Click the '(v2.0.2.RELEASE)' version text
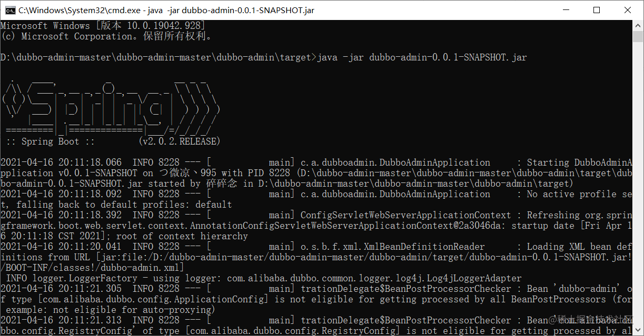The image size is (644, 336). click(180, 141)
